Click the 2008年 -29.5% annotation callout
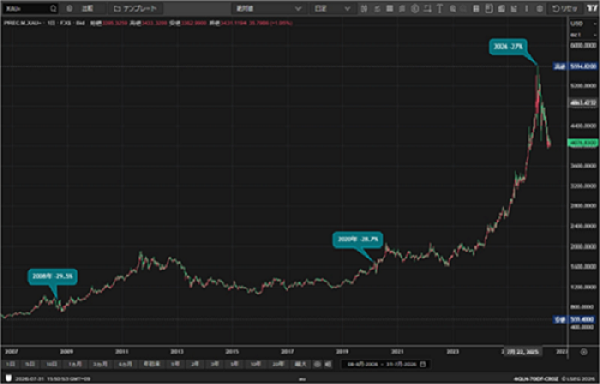Viewport: 600px width, 384px height. click(x=53, y=277)
